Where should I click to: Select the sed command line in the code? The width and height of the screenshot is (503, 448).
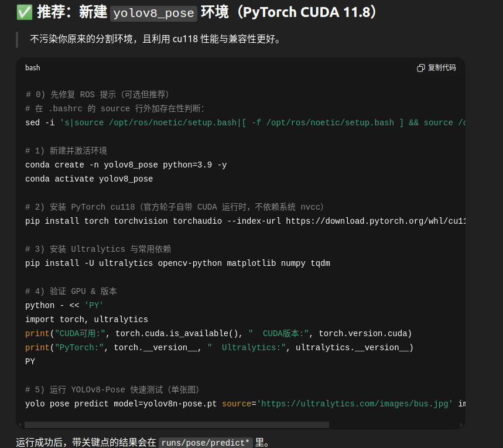click(x=176, y=122)
